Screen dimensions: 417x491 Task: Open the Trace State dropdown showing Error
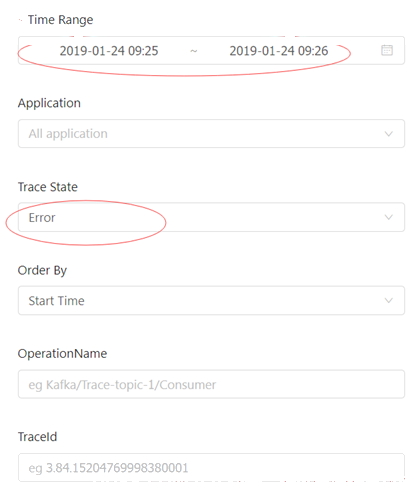pyautogui.click(x=211, y=217)
